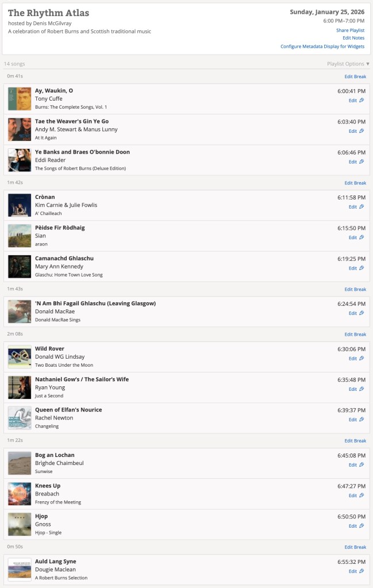The height and width of the screenshot is (588, 373).
Task: Edit the 2m 08s break
Action: [x=355, y=335]
